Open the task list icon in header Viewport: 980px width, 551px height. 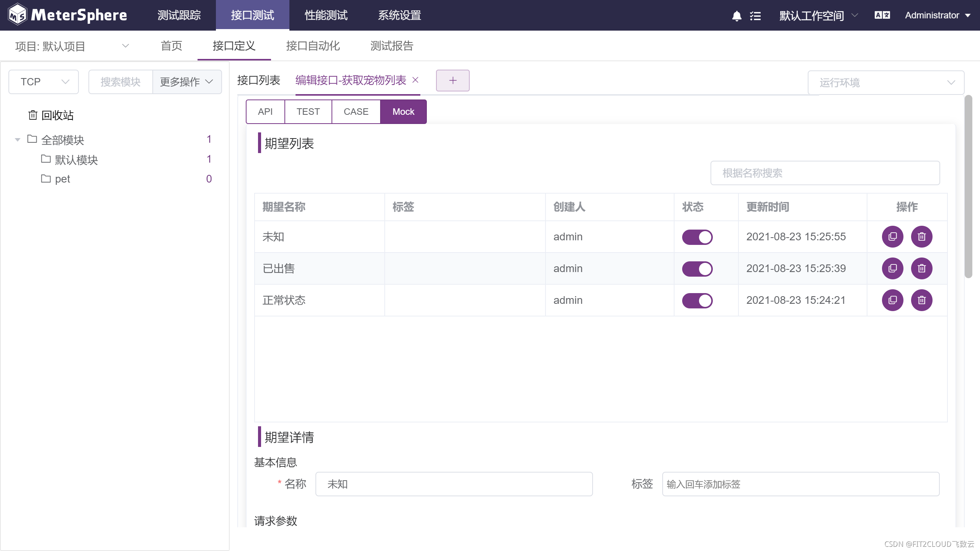755,16
